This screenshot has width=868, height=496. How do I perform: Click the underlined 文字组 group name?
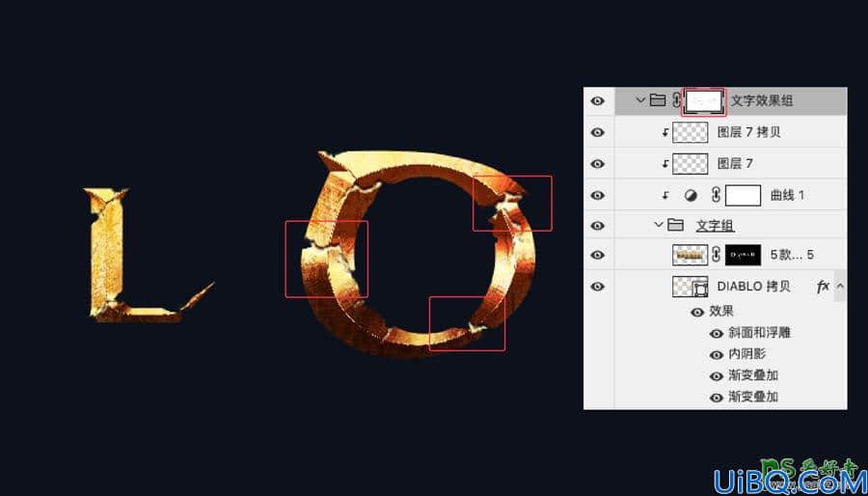pyautogui.click(x=716, y=225)
